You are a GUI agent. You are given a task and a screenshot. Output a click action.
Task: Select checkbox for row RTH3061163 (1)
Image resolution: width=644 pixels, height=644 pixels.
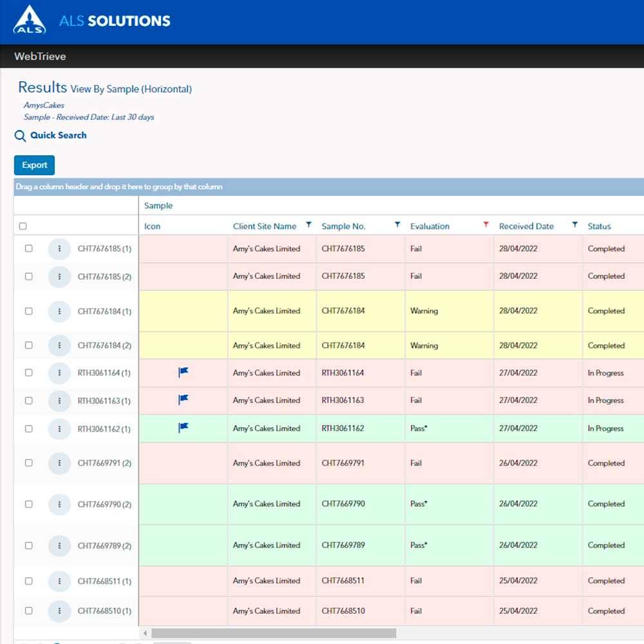28,401
